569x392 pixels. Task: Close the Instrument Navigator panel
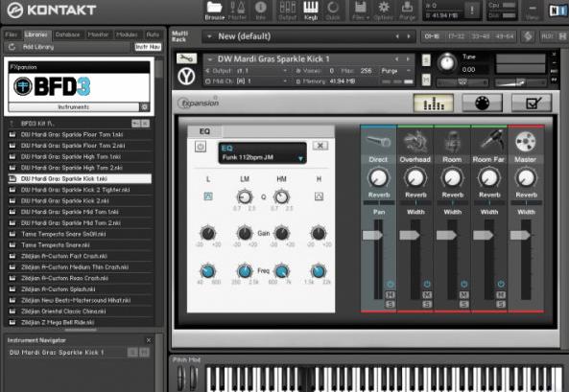148,340
